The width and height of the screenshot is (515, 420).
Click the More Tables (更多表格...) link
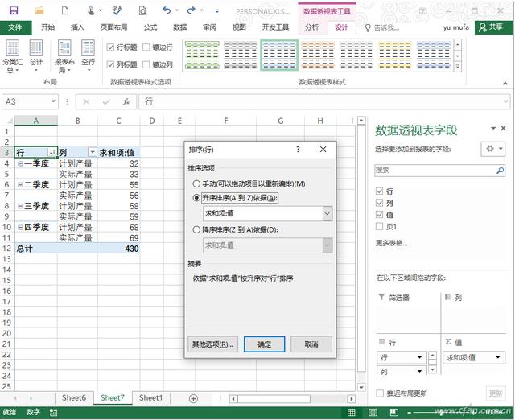392,243
